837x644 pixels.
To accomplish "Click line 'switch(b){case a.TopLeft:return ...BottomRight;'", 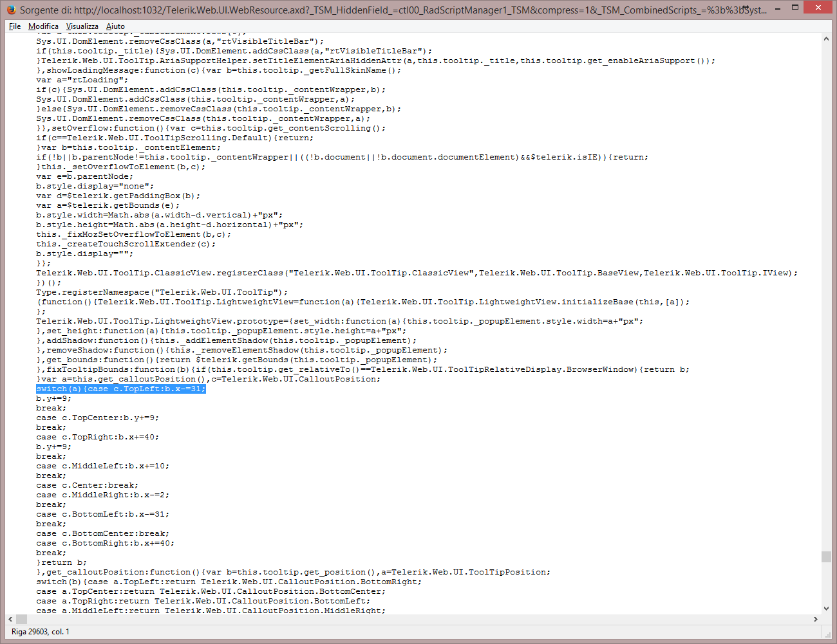I will tap(229, 582).
